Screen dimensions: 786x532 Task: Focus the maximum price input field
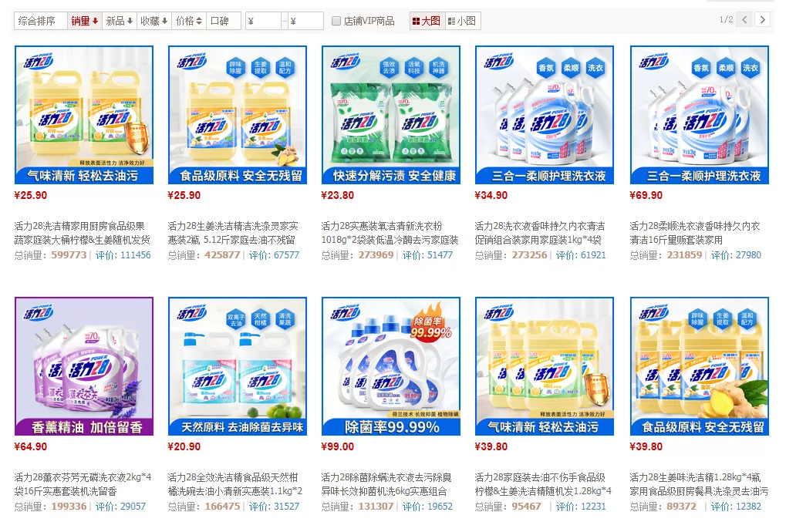tap(305, 21)
